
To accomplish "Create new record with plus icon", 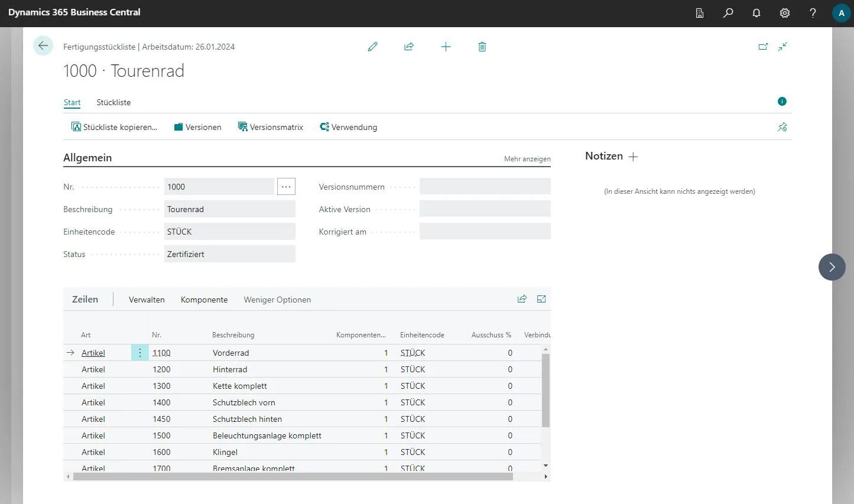I will (446, 47).
